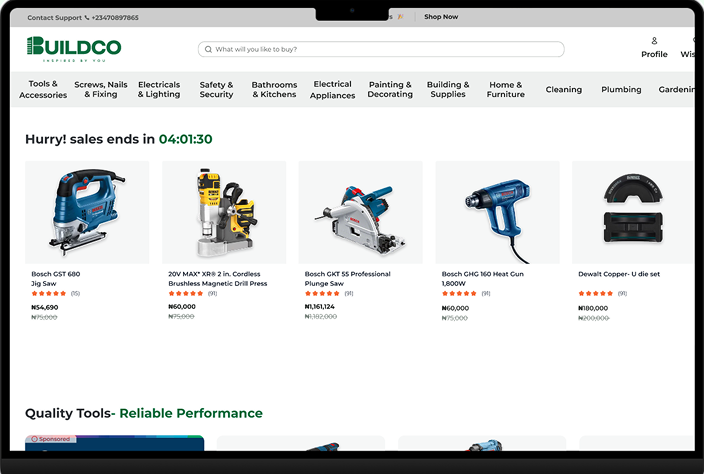Open the Tools & Accessories category
704x475 pixels.
click(x=43, y=90)
